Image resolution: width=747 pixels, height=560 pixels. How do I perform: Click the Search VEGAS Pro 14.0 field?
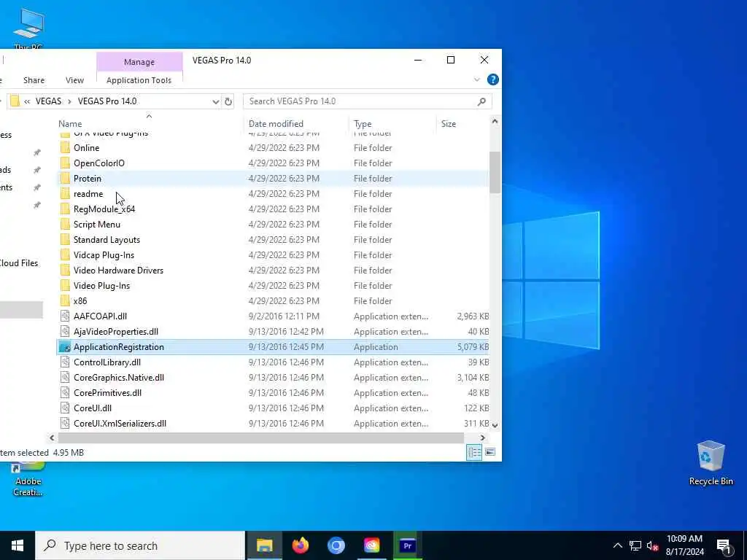tap(368, 101)
